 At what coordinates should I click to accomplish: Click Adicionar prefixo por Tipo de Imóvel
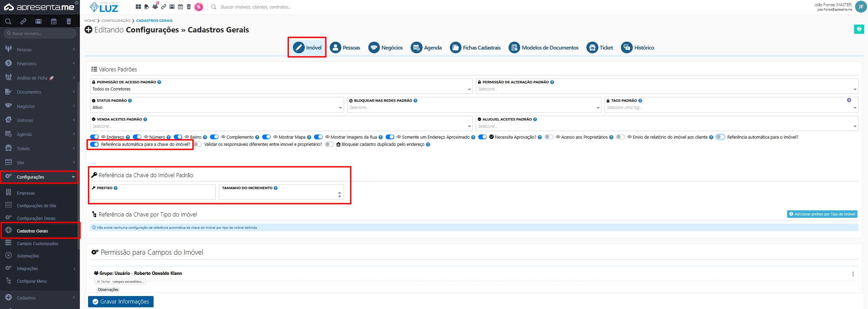coord(822,214)
